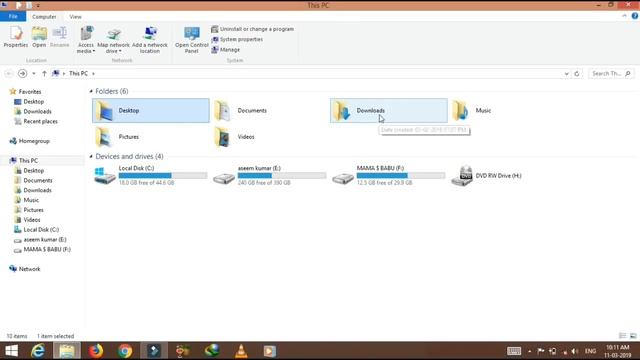This screenshot has height=360, width=640.
Task: Open Desktop under Favorites
Action: pos(29,102)
